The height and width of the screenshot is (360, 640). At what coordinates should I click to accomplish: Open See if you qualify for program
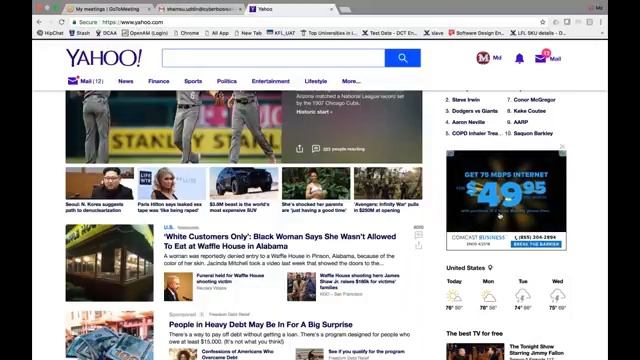(366, 351)
